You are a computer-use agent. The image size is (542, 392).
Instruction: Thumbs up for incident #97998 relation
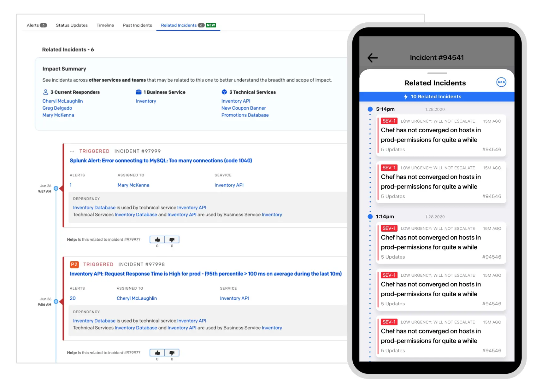[157, 353]
